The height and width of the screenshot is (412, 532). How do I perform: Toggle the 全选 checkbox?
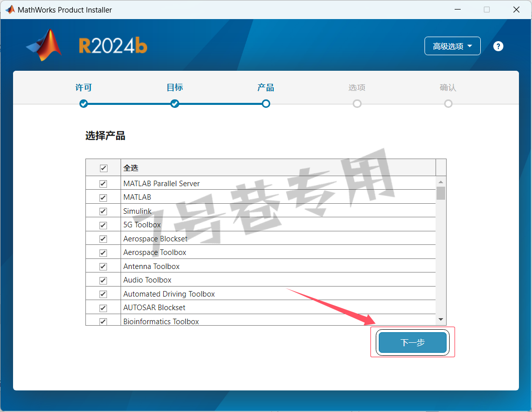(103, 168)
